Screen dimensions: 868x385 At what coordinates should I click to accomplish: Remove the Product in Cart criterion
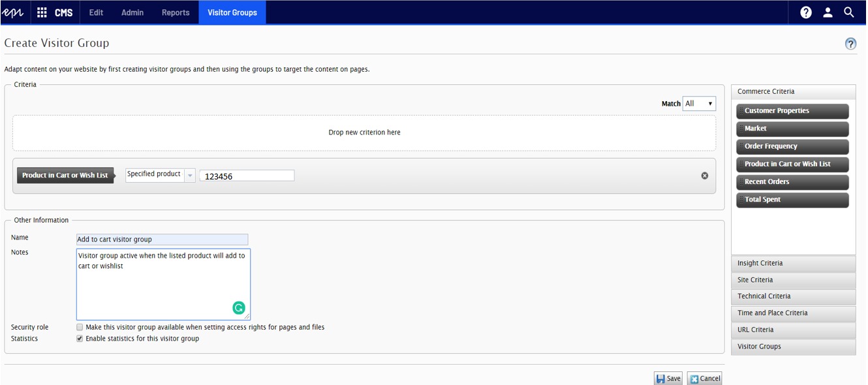[705, 176]
